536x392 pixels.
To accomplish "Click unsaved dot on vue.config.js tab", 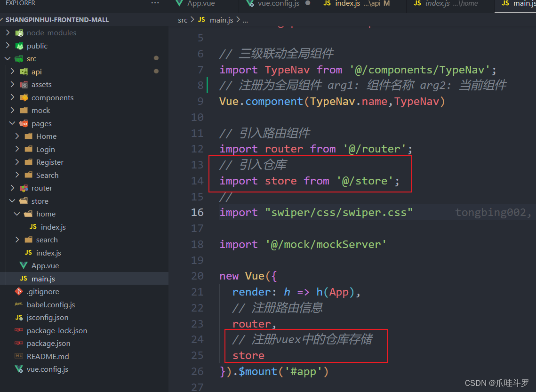I will coord(308,3).
